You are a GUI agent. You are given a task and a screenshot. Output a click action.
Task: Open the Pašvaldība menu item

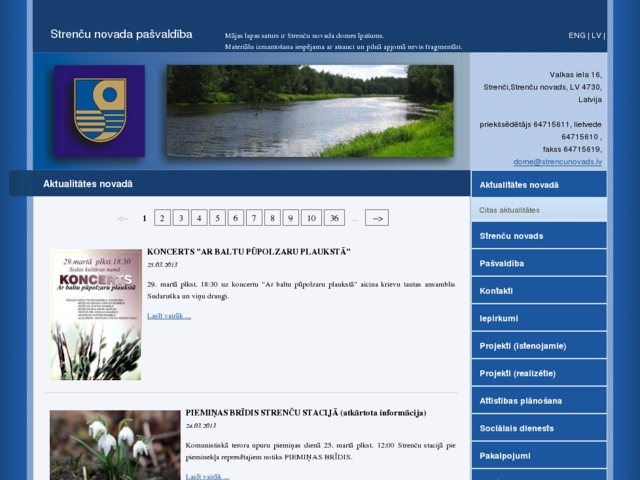click(539, 263)
